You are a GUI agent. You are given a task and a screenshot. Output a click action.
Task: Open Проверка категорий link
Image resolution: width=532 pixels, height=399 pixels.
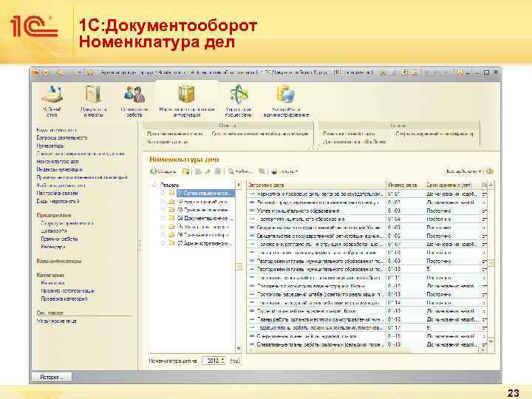64,299
